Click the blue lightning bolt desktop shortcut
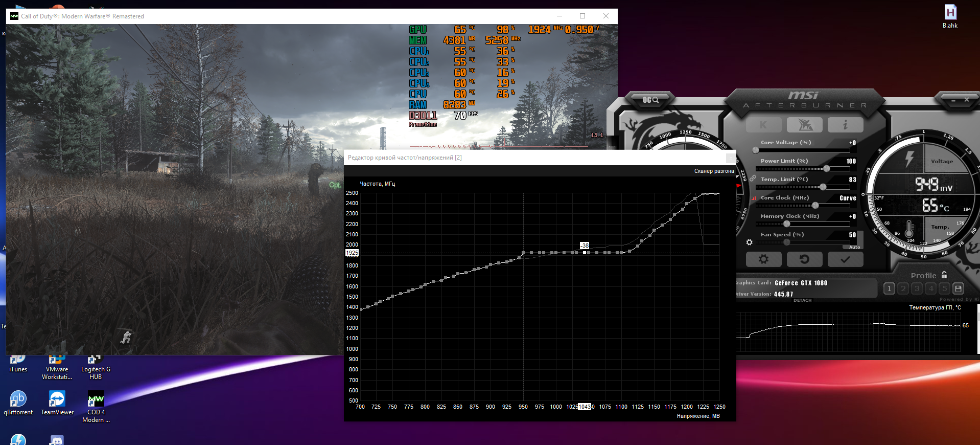980x445 pixels. click(18, 439)
